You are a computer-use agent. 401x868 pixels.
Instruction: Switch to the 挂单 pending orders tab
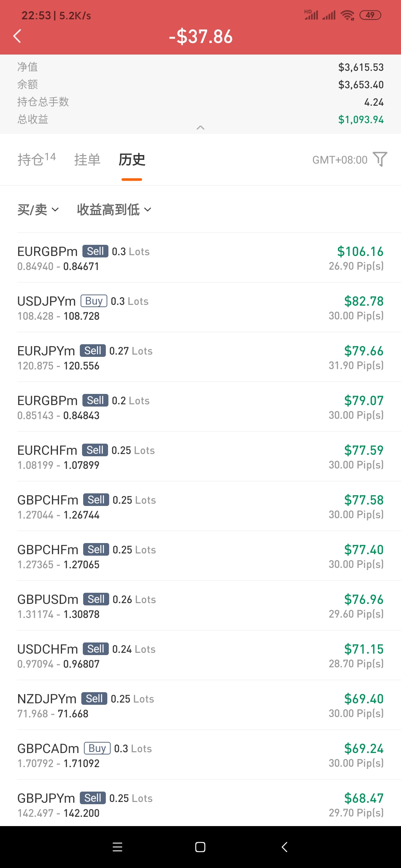tap(87, 160)
